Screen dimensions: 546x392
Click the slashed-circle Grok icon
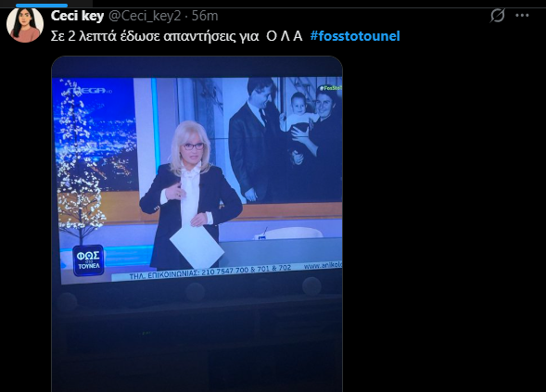(497, 16)
